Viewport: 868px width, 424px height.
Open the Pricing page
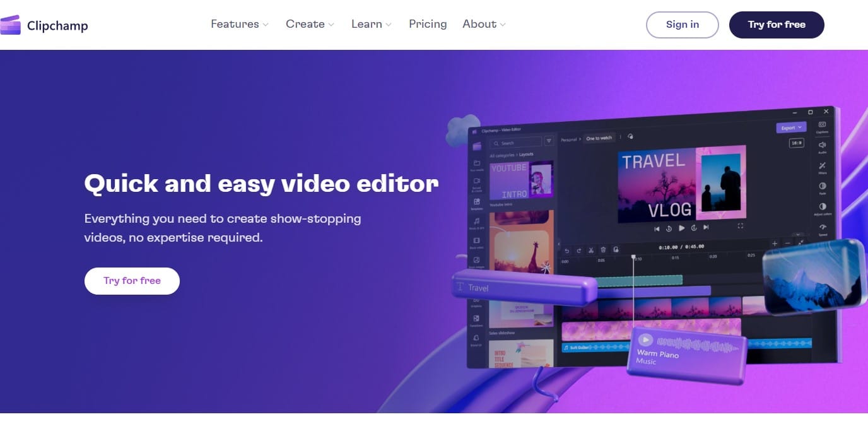click(x=428, y=24)
